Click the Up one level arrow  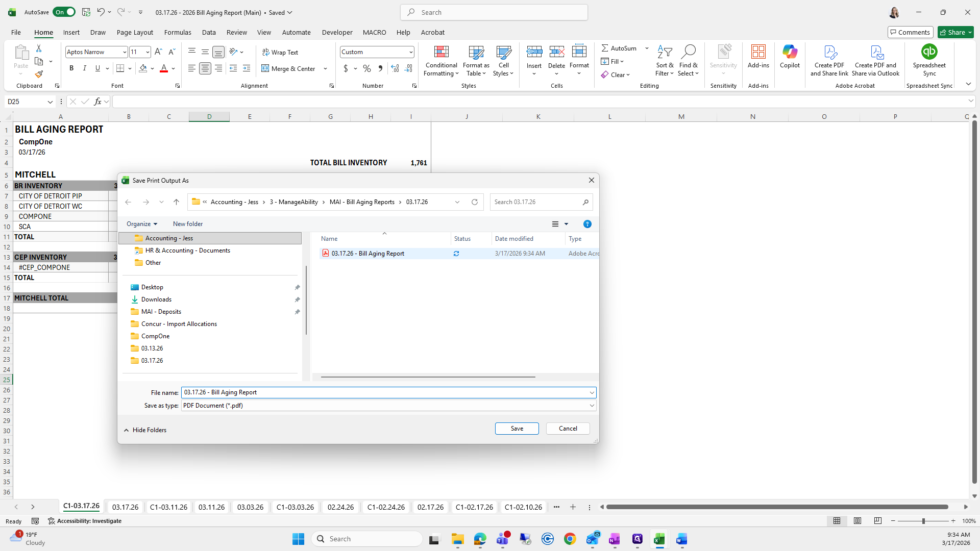tap(176, 202)
